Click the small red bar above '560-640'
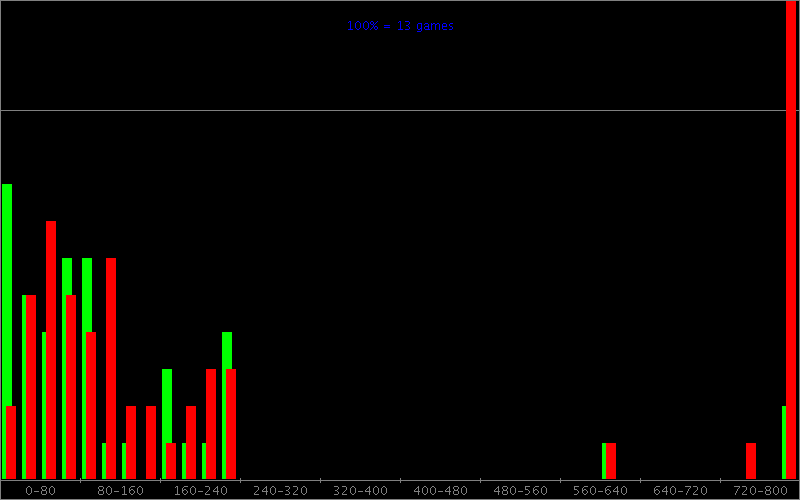800x500 pixels. [x=611, y=461]
